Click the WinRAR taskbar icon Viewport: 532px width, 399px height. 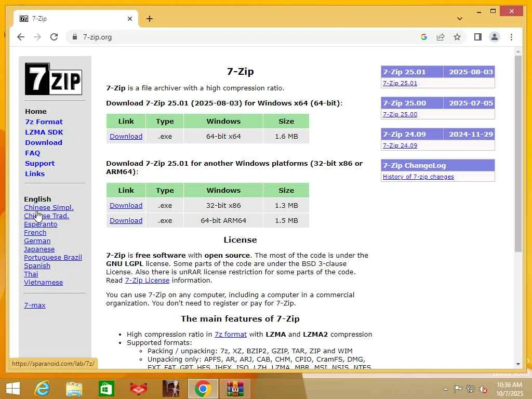coord(235,389)
